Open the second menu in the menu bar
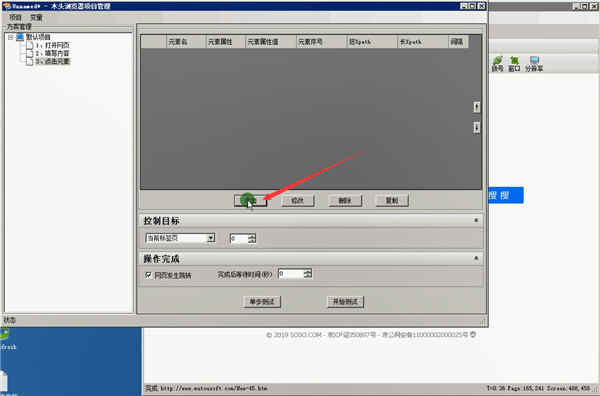The width and height of the screenshot is (600, 396). 36,17
